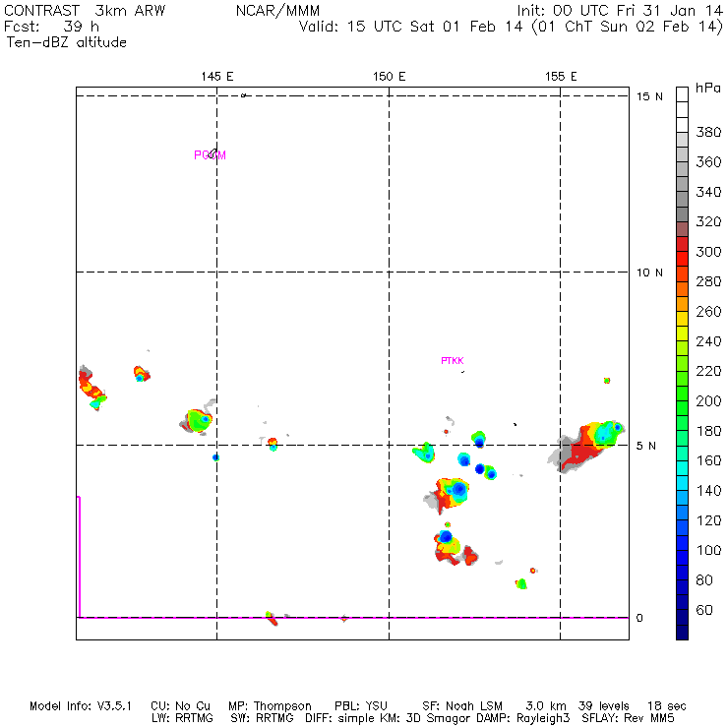
Task: Click the '0' equator latitude label
Action: pos(639,618)
